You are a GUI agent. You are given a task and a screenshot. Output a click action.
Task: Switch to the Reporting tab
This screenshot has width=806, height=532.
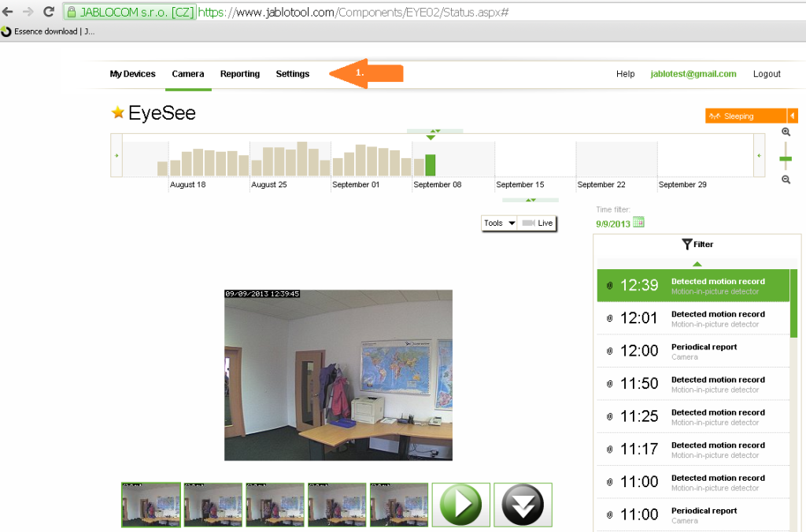239,74
